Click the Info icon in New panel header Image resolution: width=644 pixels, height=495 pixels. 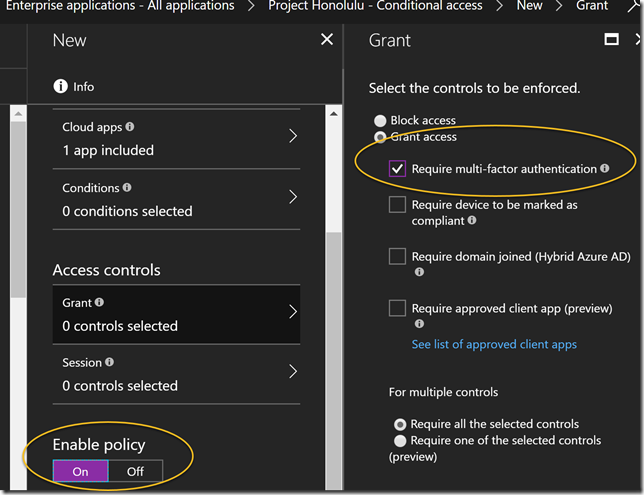pos(61,87)
